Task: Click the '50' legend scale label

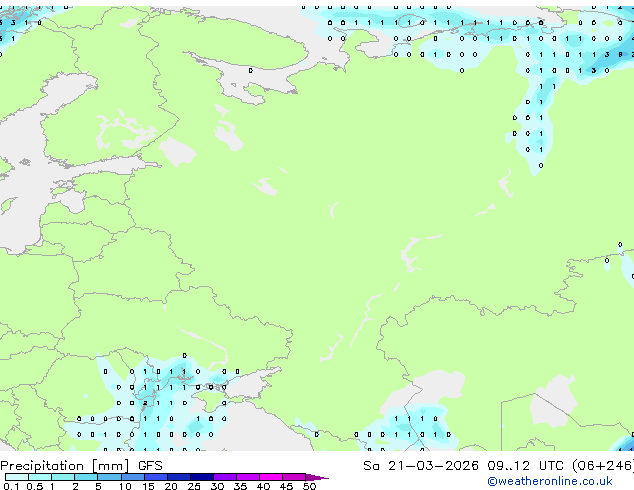Action: pos(309,486)
